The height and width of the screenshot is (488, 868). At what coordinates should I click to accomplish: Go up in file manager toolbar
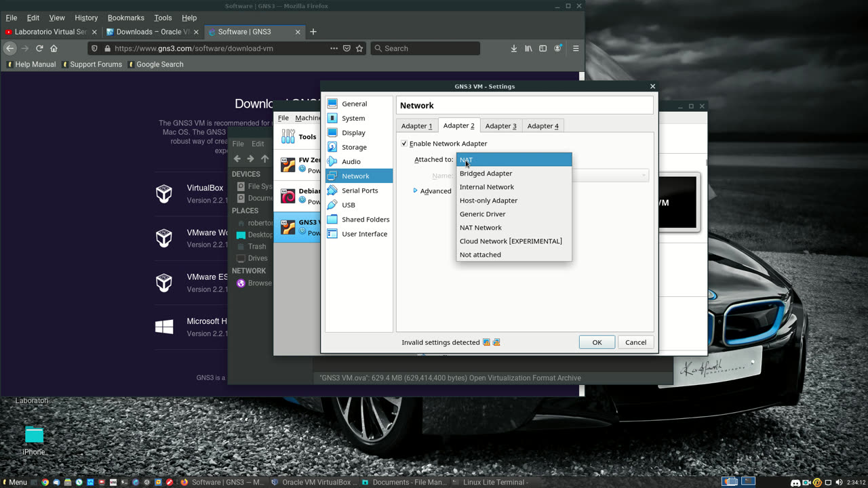[x=264, y=159]
